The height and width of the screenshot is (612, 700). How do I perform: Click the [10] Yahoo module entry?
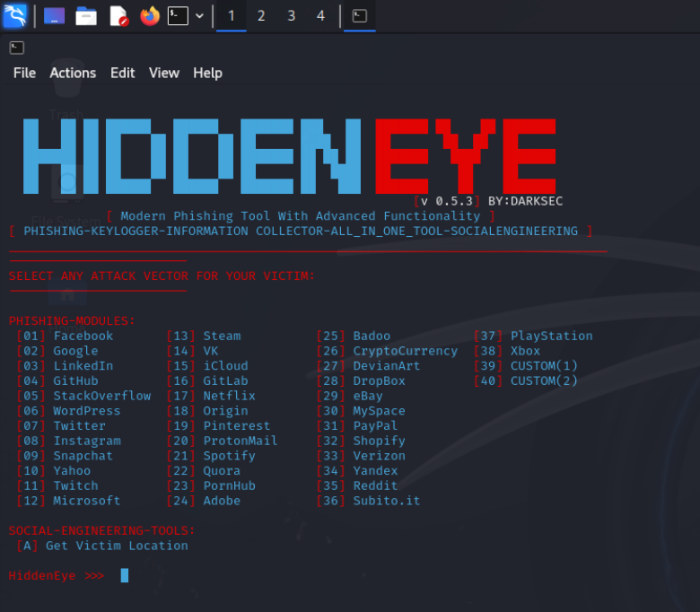[54, 470]
